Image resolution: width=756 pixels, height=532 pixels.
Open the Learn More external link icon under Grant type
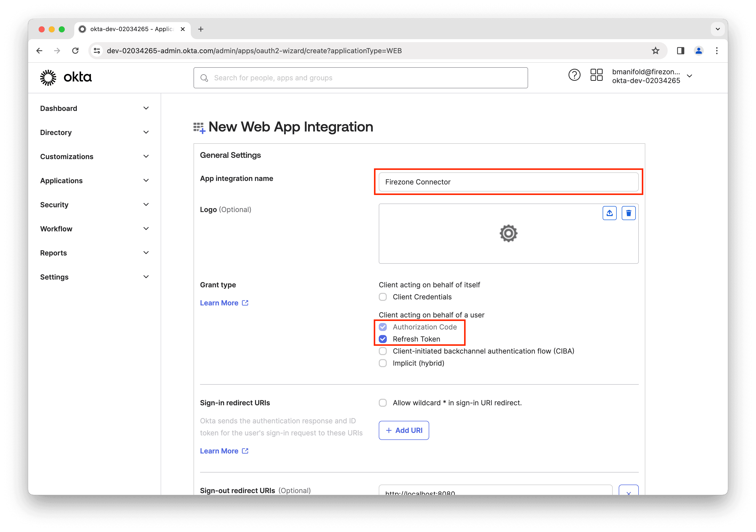pos(245,303)
